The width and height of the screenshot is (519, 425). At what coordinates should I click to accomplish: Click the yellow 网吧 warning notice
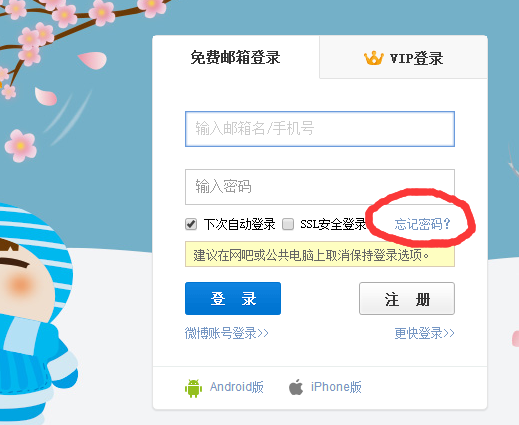click(320, 254)
